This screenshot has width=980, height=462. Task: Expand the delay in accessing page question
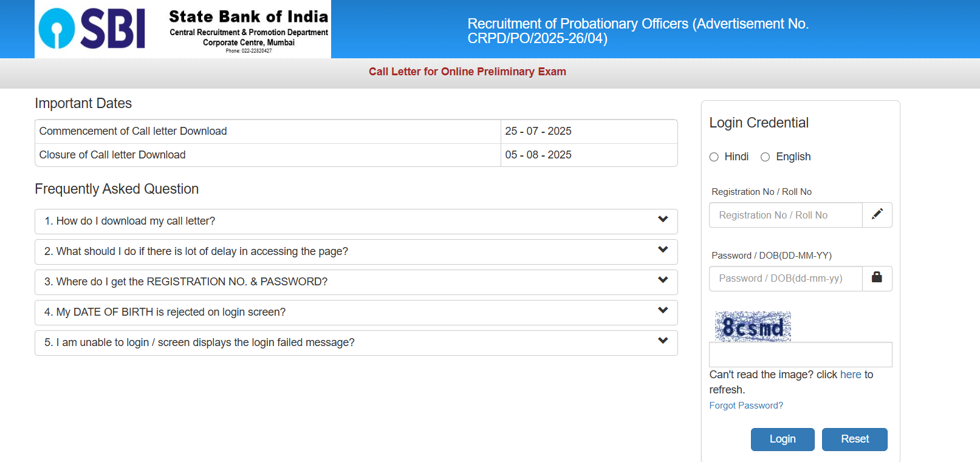pos(196,251)
